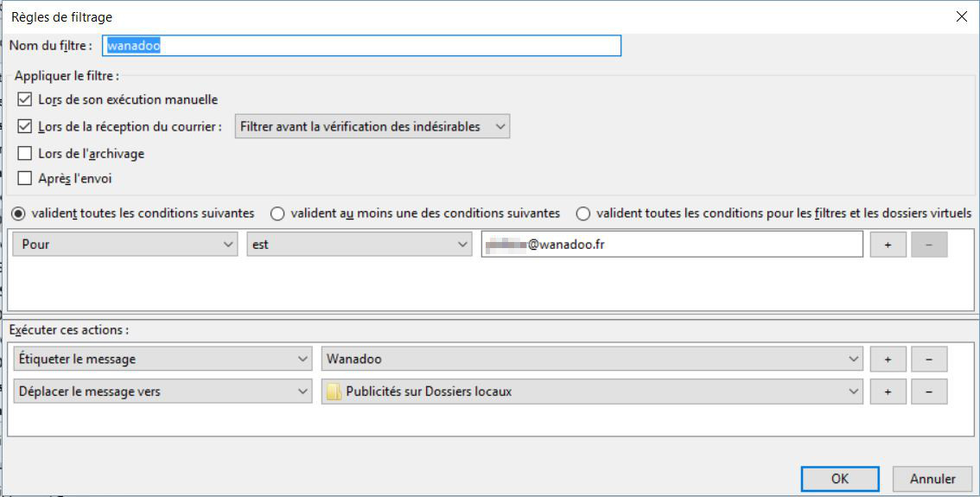Remove the Déplacer le message vers action
Viewport: 980px width, 497px height.
point(929,392)
